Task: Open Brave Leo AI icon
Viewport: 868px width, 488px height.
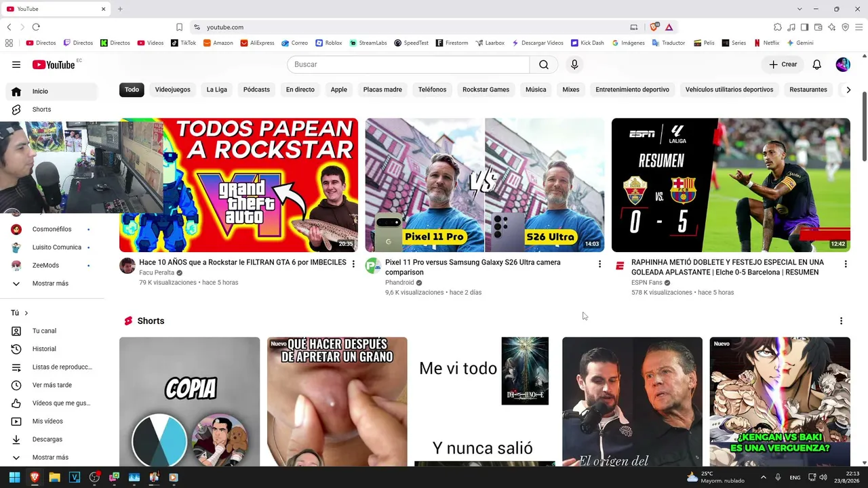Action: pyautogui.click(x=831, y=27)
